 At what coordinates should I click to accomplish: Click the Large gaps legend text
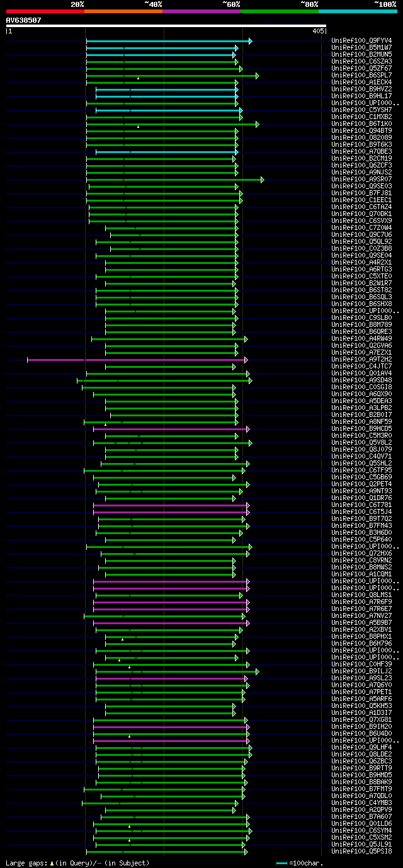tap(77, 863)
